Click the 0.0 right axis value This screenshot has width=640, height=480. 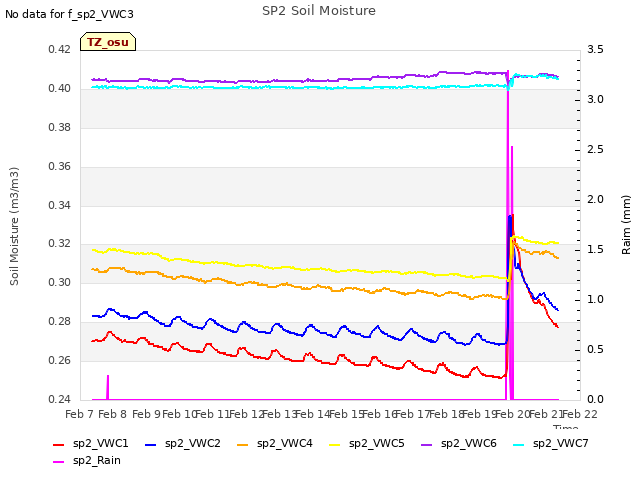pyautogui.click(x=595, y=399)
